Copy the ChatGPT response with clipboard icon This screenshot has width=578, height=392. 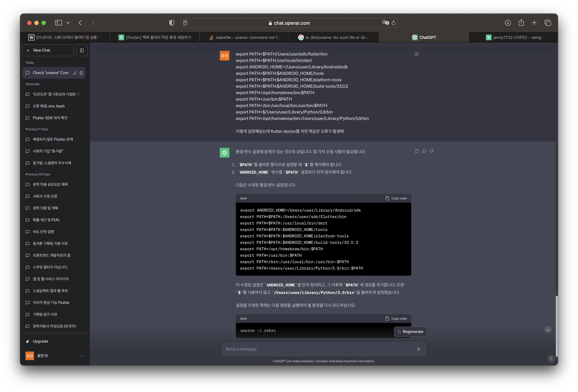point(417,151)
